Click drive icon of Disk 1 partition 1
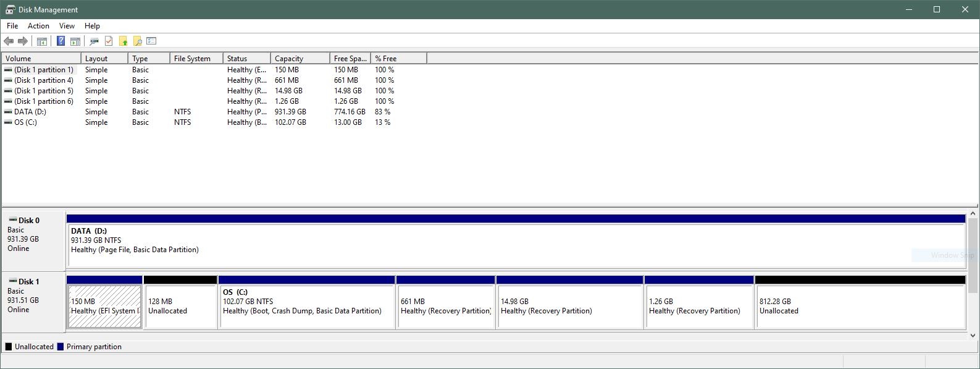 pyautogui.click(x=8, y=70)
